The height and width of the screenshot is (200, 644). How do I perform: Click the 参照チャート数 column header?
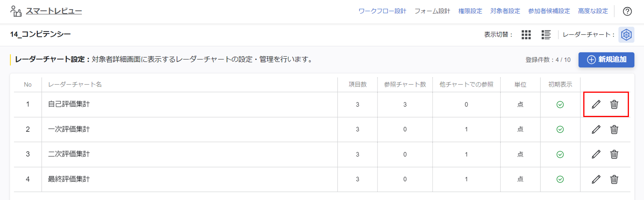pos(405,85)
